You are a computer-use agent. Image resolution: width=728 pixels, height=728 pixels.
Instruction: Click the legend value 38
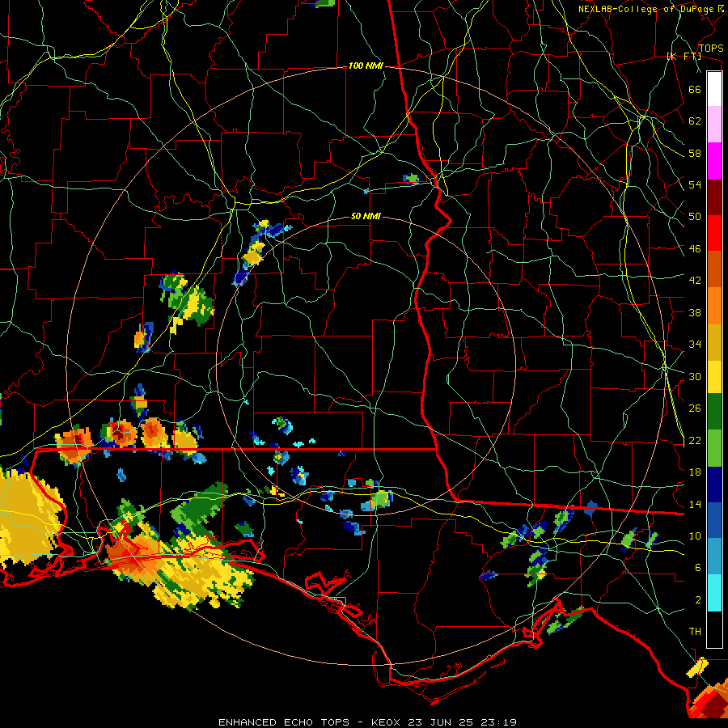pyautogui.click(x=695, y=312)
